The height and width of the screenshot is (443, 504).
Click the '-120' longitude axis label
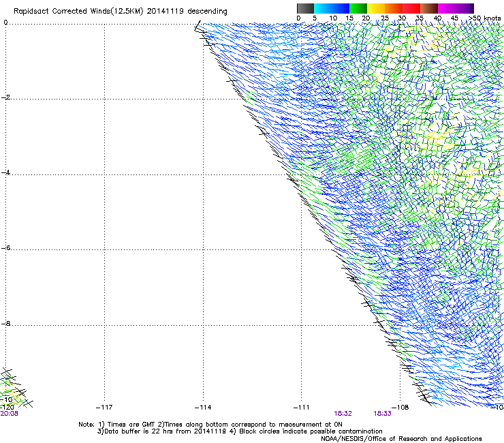[7, 408]
